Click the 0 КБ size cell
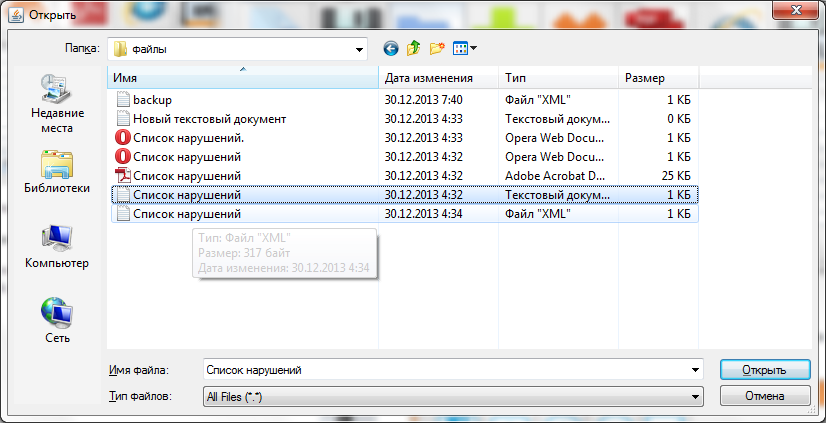826x423 pixels. coord(679,119)
